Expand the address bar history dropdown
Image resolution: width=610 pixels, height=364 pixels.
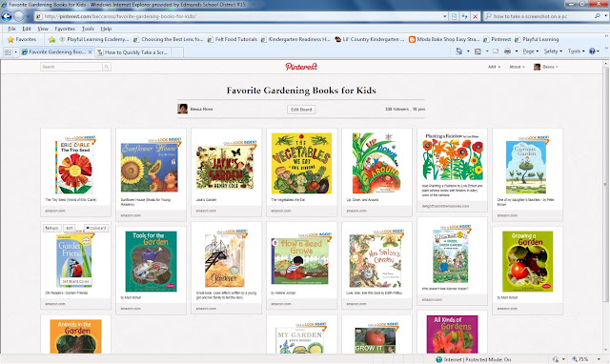pos(445,16)
